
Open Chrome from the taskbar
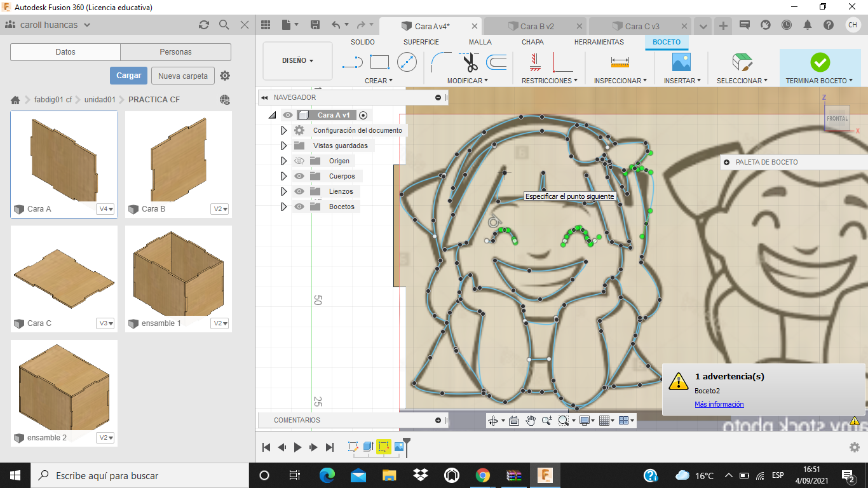coord(482,475)
